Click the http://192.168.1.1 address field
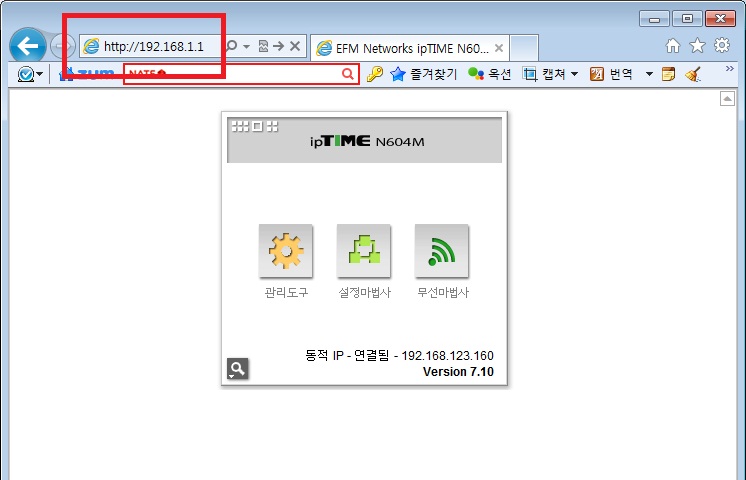 154,46
